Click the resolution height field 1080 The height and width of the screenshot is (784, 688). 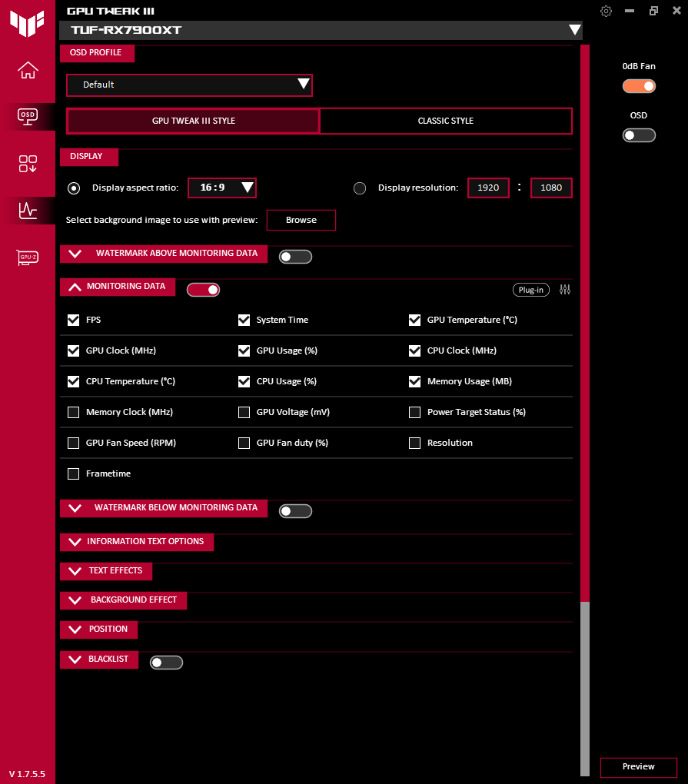[551, 188]
